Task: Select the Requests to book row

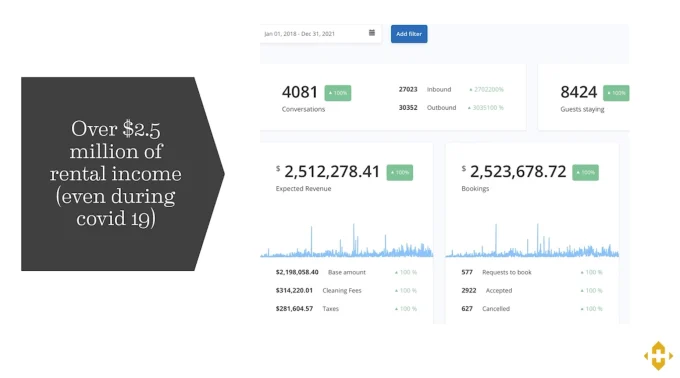Action: [x=532, y=272]
